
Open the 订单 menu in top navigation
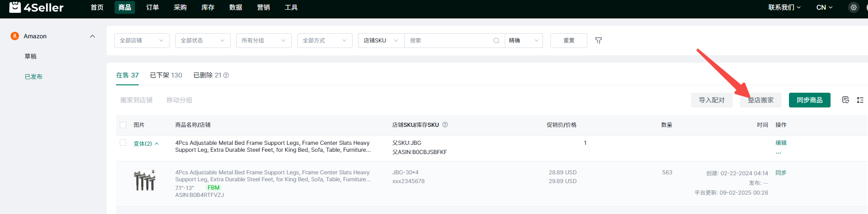pos(153,7)
